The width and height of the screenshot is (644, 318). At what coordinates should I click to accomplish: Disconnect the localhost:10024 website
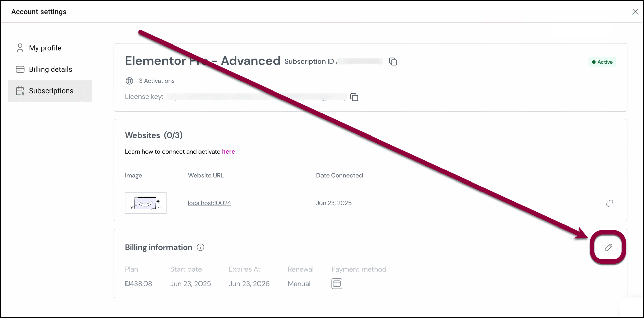point(609,203)
